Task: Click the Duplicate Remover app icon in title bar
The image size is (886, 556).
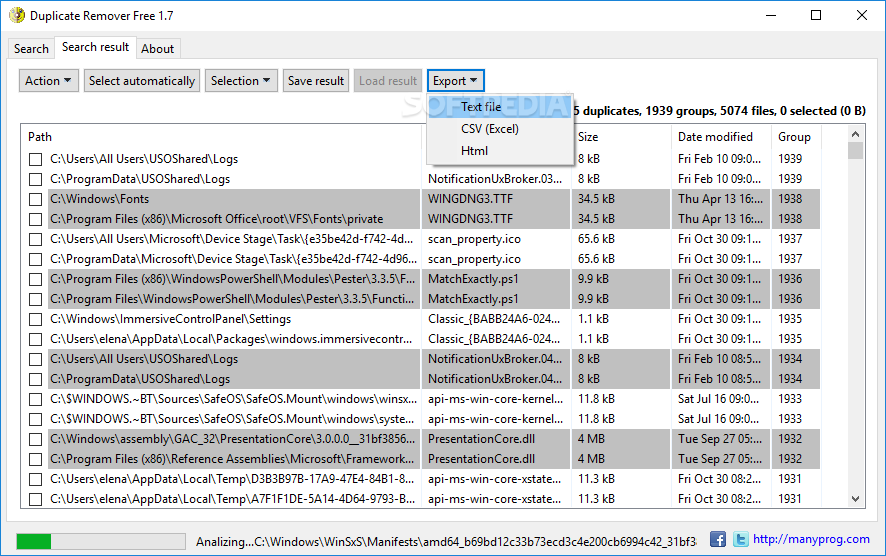Action: click(x=17, y=15)
